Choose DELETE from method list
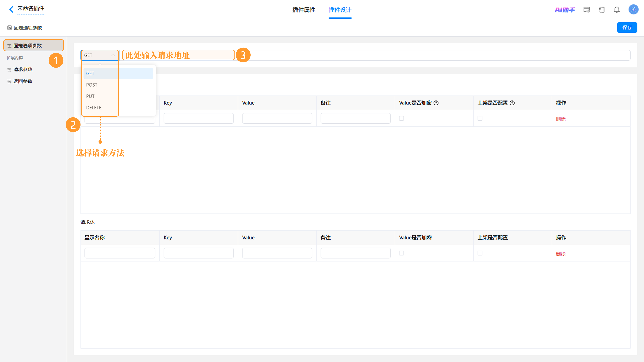The width and height of the screenshot is (644, 362). (x=118, y=108)
